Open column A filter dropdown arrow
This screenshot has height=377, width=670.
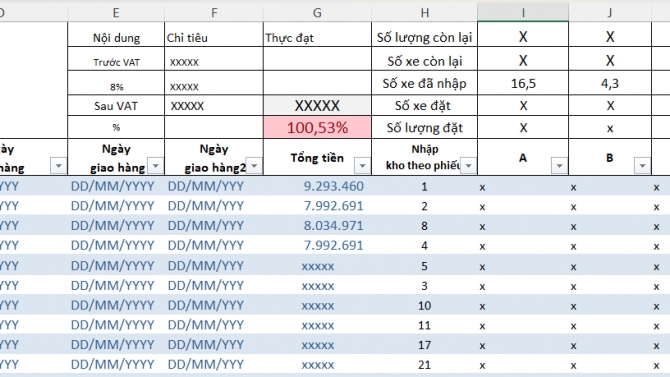(559, 165)
